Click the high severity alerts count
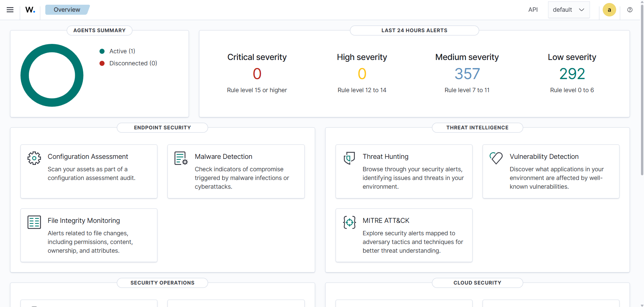This screenshot has width=644, height=307. pos(362,74)
